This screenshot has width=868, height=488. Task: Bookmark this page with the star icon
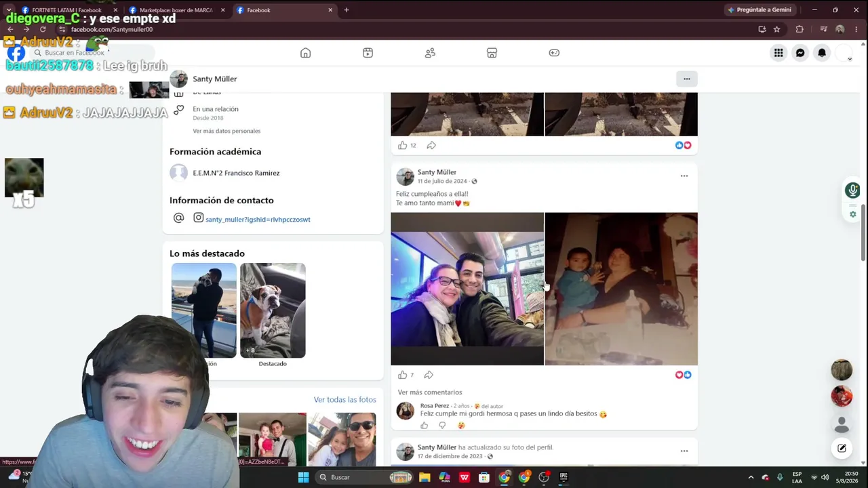[x=776, y=29]
